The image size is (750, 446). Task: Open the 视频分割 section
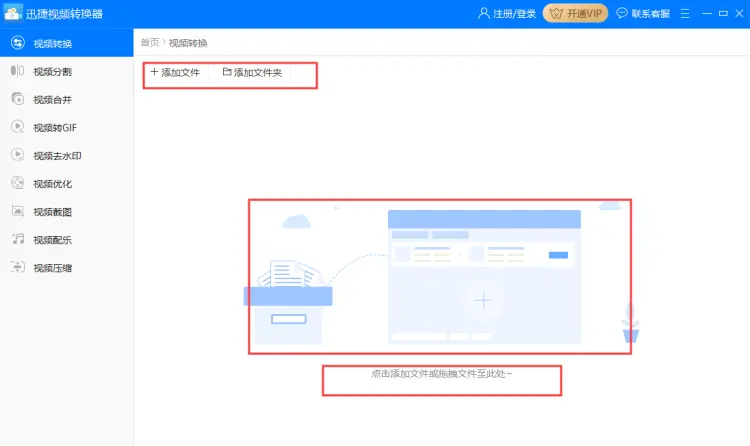[x=66, y=71]
